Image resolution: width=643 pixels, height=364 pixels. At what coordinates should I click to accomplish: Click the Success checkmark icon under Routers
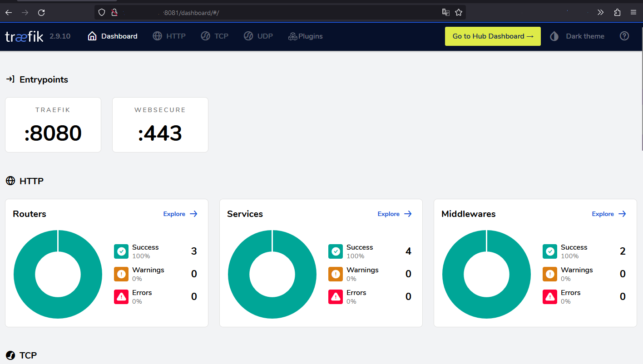pos(121,251)
